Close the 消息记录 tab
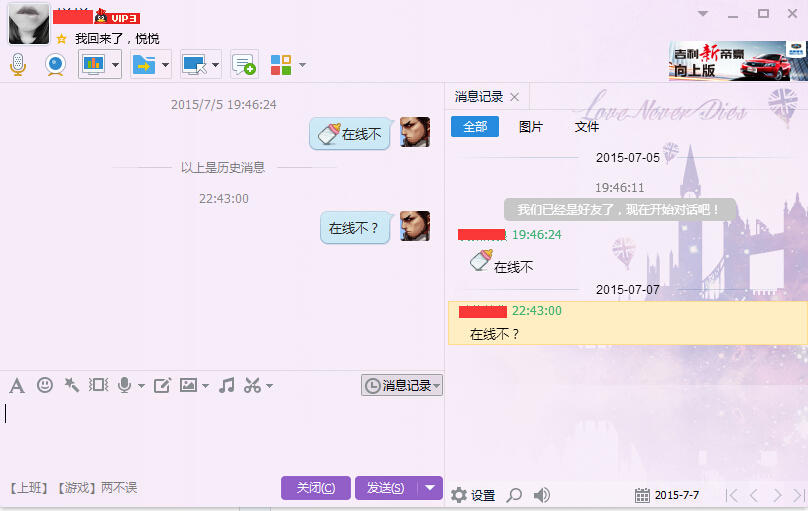 [514, 97]
